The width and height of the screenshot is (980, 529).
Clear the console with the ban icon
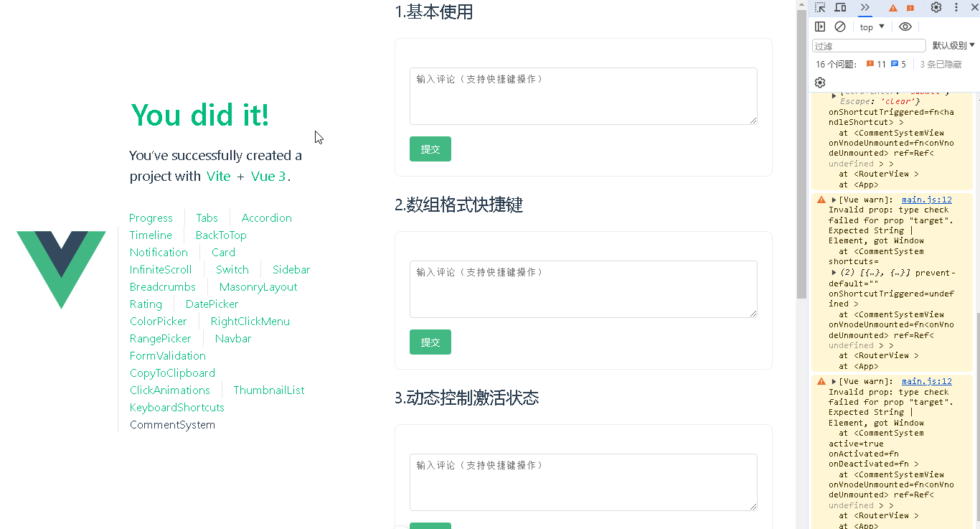tap(840, 27)
